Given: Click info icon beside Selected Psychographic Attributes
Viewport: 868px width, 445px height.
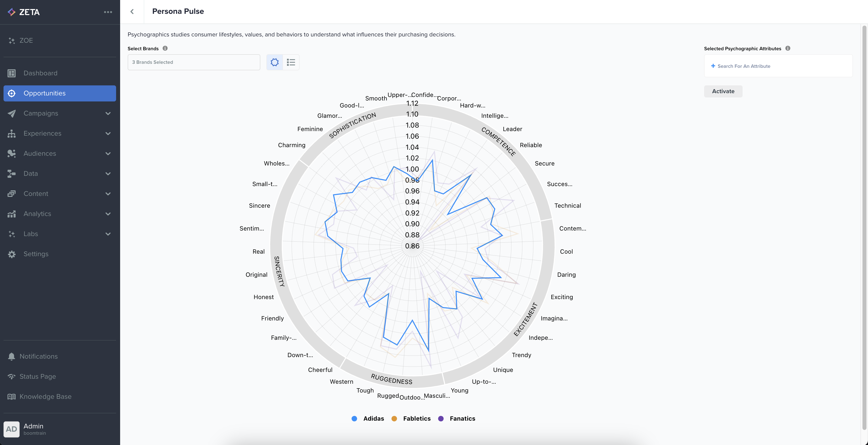Looking at the screenshot, I should [x=788, y=48].
